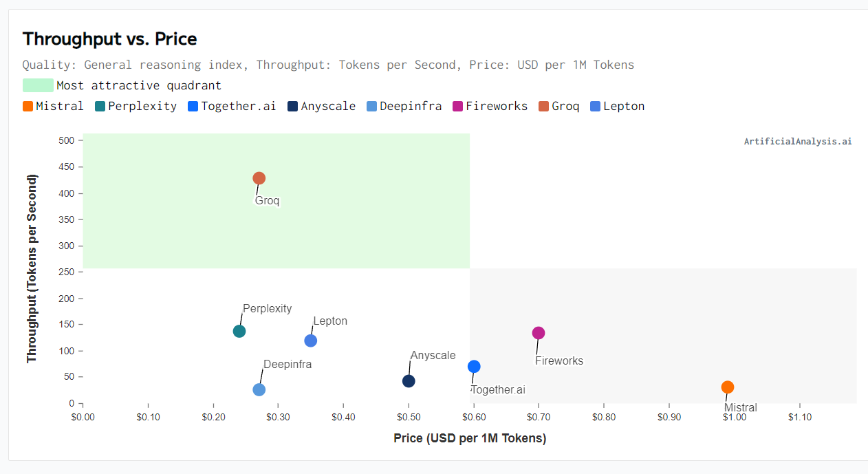Select the Together.ai scatter point
The height and width of the screenshot is (474, 868).
[474, 367]
